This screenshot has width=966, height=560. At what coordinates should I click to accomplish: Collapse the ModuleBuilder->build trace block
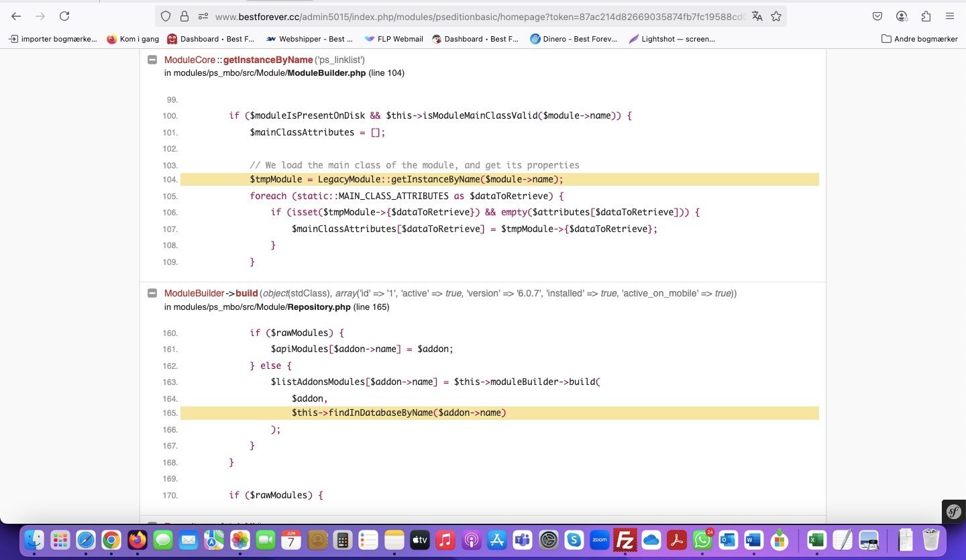click(x=152, y=293)
